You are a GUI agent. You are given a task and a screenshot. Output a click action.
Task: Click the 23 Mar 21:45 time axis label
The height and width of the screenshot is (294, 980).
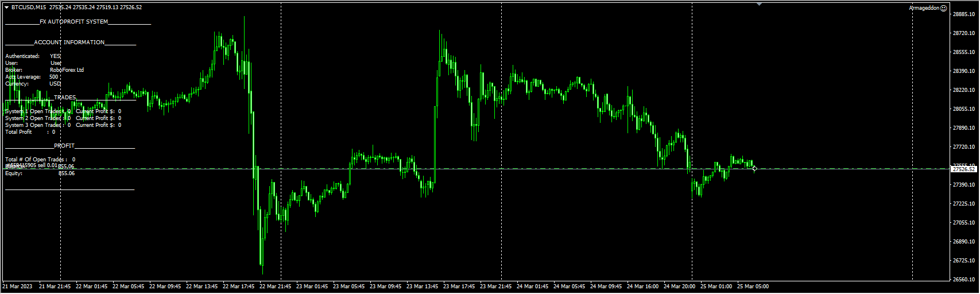coord(496,286)
